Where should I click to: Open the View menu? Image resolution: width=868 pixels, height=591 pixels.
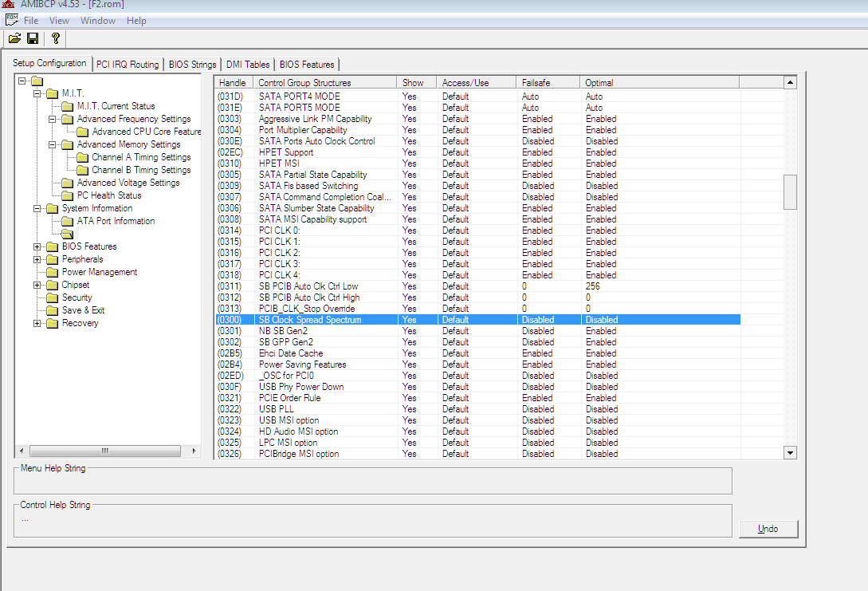(59, 21)
